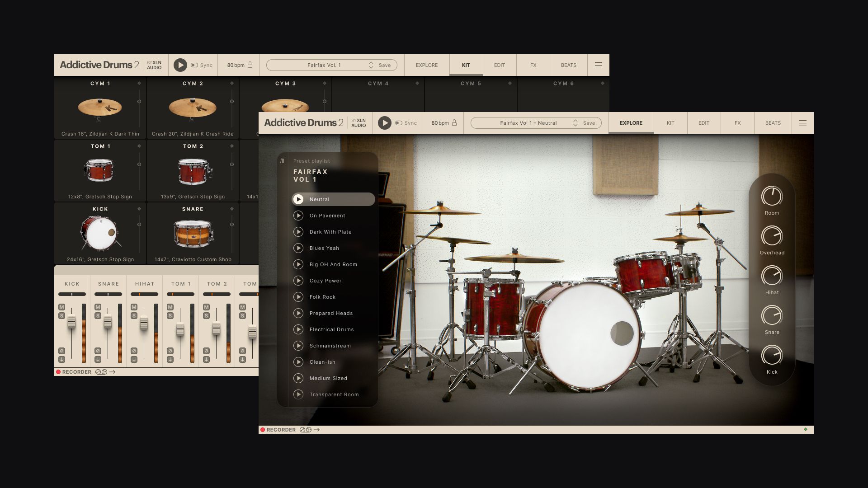The height and width of the screenshot is (488, 868).
Task: Click preset up/down arrows in back Kit window
Action: 371,65
